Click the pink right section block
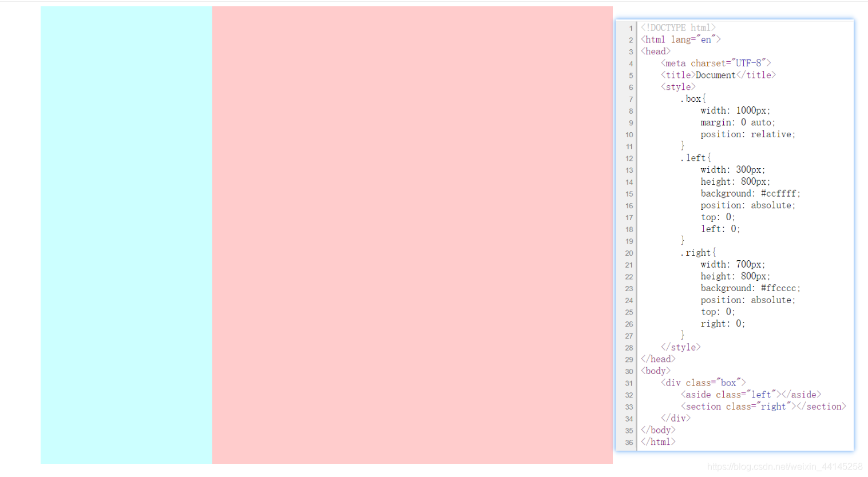Viewport: 868px width, 477px height. [x=413, y=235]
